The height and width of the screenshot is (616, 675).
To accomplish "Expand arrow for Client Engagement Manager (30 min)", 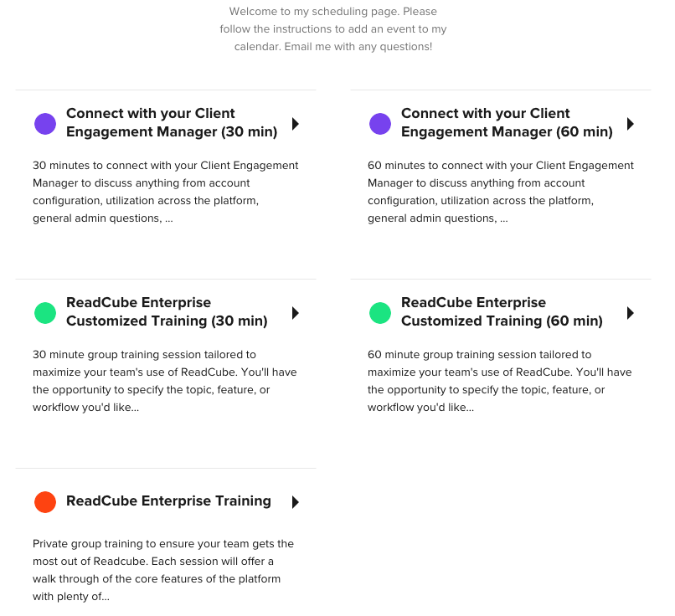I will (296, 124).
